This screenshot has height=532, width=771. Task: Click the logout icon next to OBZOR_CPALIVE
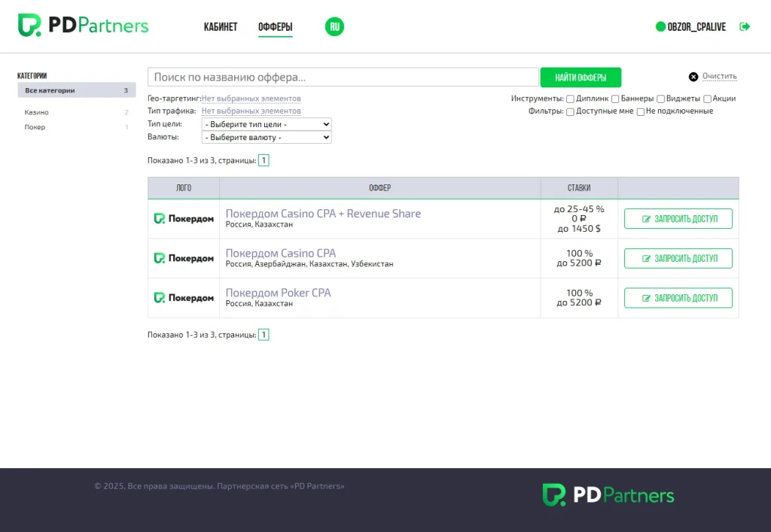[x=745, y=26]
